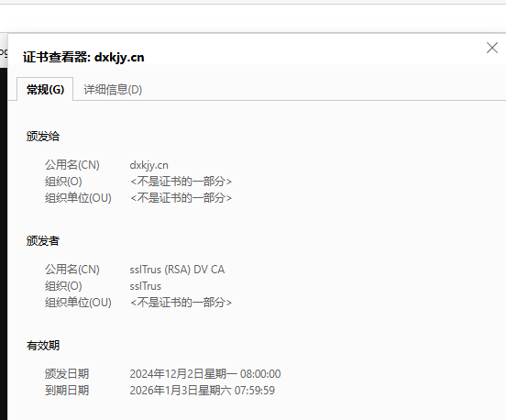Click the issuer organization value sslTrus

[x=145, y=286]
